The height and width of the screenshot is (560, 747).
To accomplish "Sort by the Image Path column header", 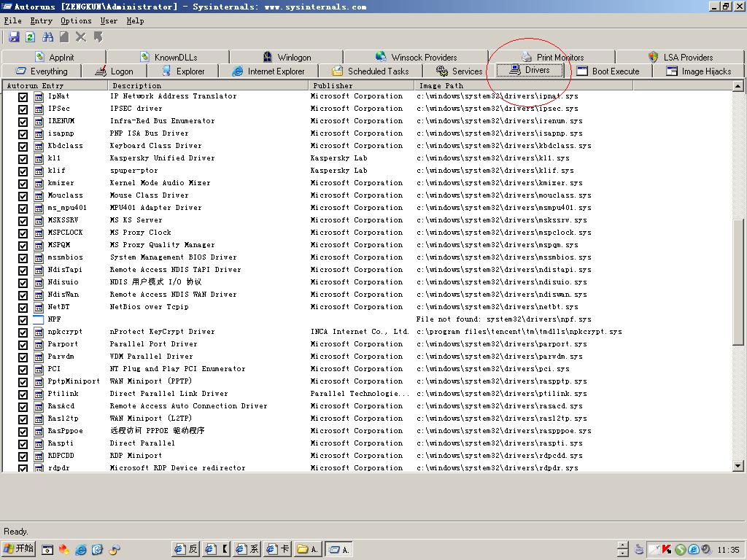I will click(x=524, y=86).
